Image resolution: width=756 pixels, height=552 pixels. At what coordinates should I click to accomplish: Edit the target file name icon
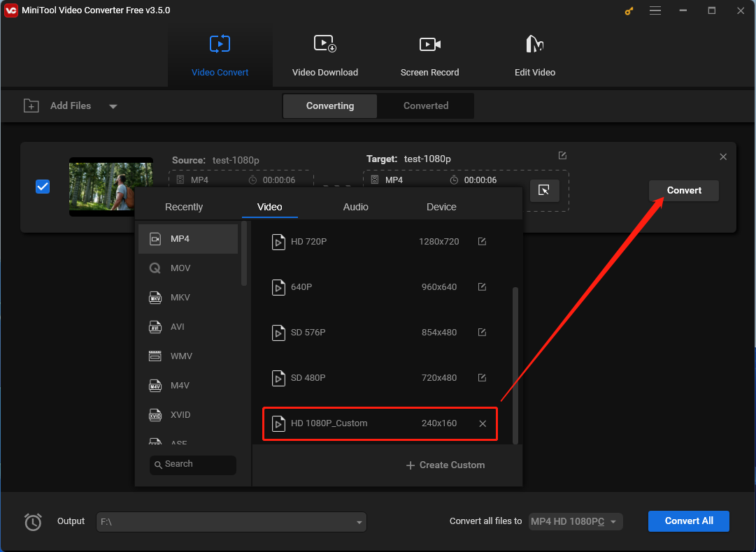tap(562, 156)
